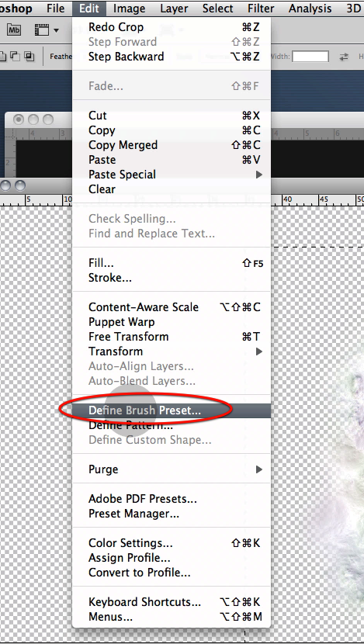Click into the Width input field
Image resolution: width=364 pixels, height=644 pixels.
[310, 57]
